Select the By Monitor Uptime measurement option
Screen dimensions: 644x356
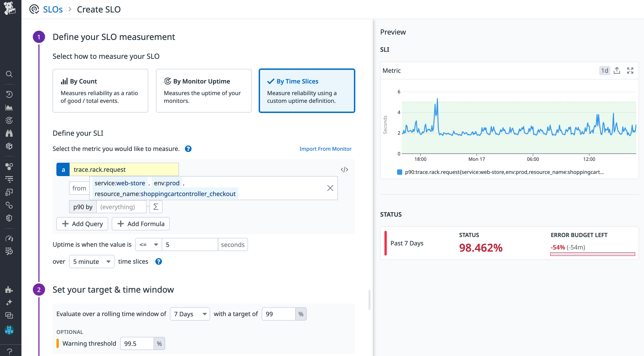coord(204,91)
